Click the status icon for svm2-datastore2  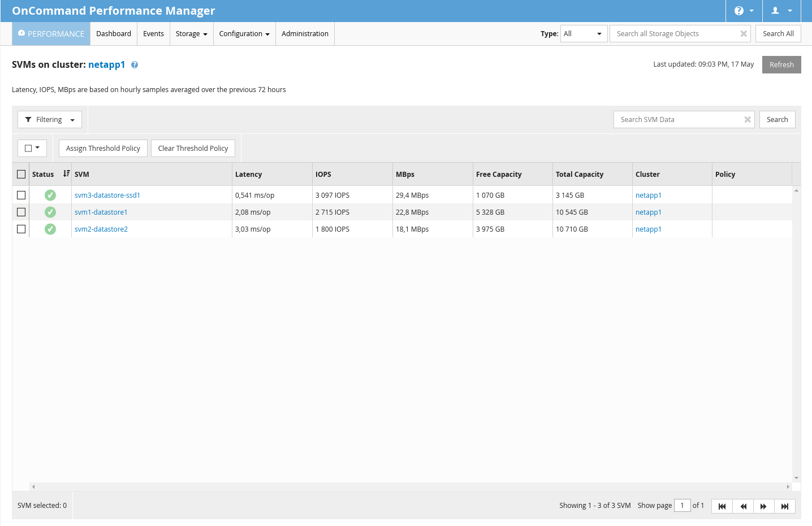pyautogui.click(x=50, y=229)
